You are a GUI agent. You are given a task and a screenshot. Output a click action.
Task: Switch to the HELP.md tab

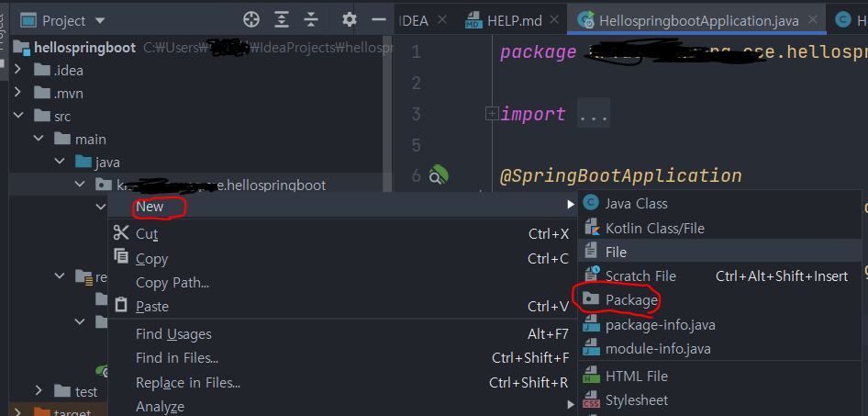point(514,21)
